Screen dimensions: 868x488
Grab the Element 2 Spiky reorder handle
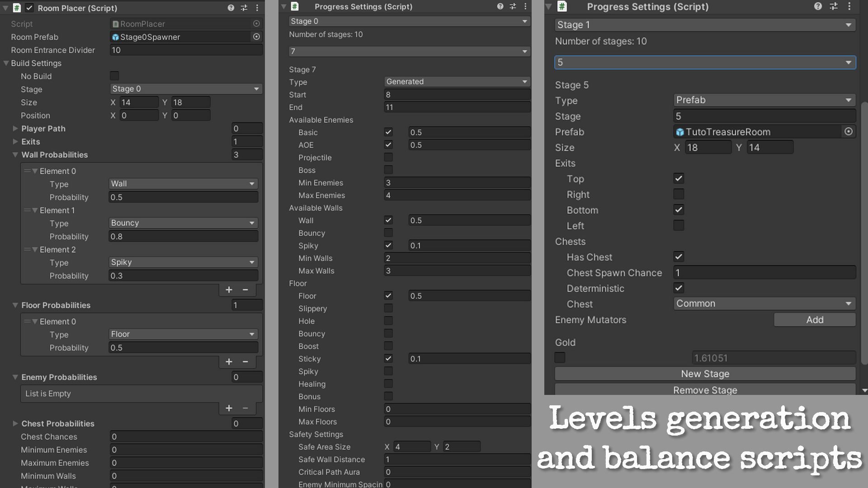click(27, 249)
